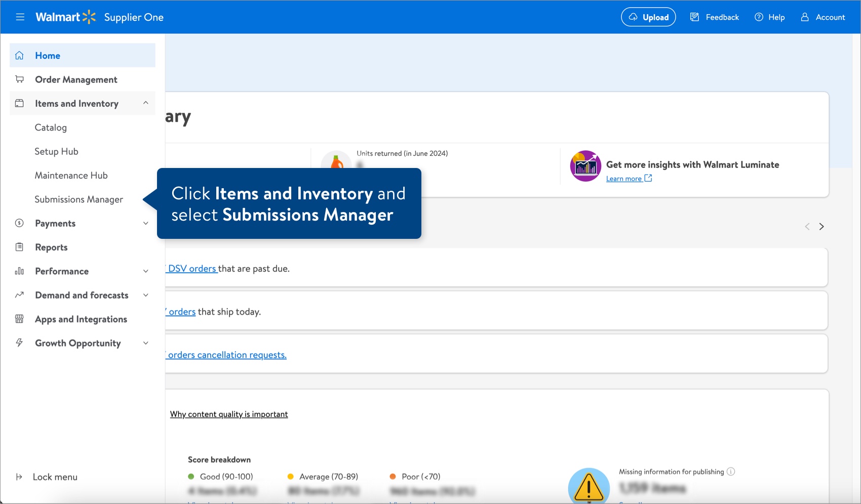Image resolution: width=861 pixels, height=504 pixels.
Task: Select the Reports document icon
Action: (20, 247)
